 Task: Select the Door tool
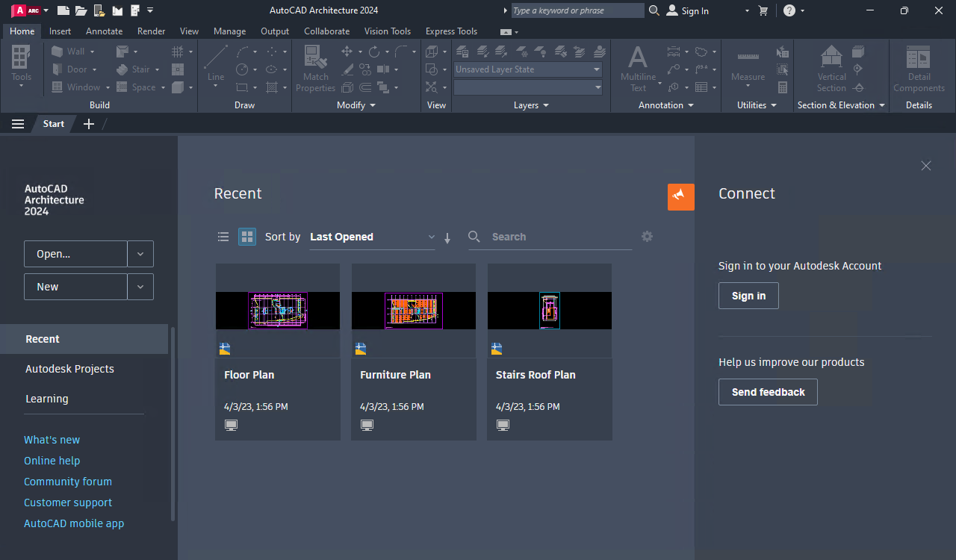pyautogui.click(x=69, y=69)
